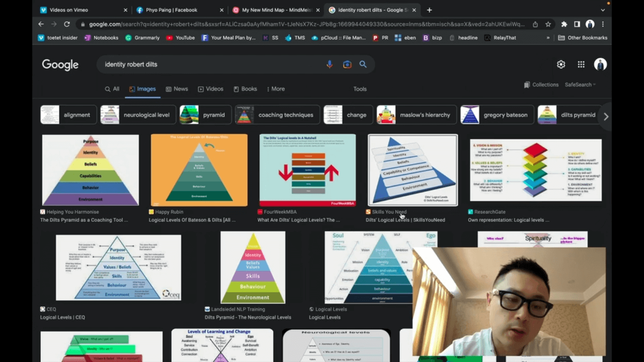Open the More search categories menu
Viewport: 644px width, 362px height.
click(276, 89)
